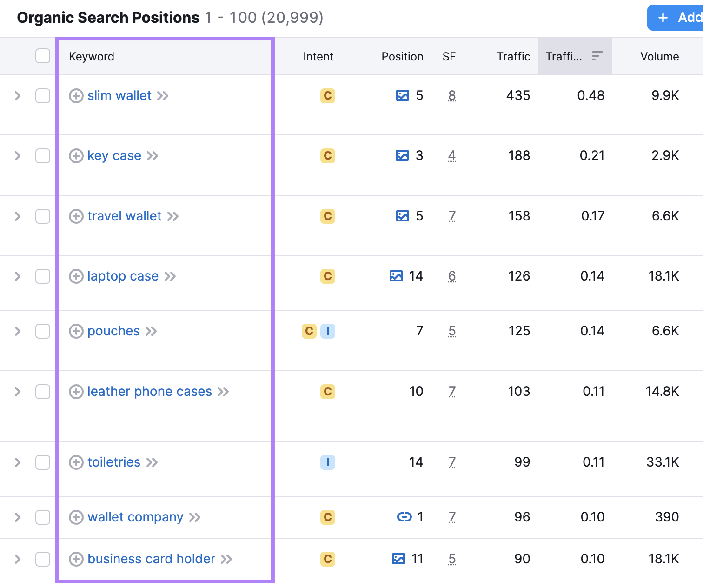Click the link icon in wallet company row
The image size is (703, 588).
click(x=404, y=517)
